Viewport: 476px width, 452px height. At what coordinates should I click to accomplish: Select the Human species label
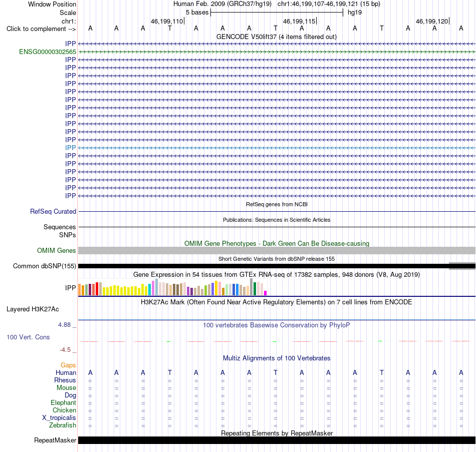tap(66, 372)
